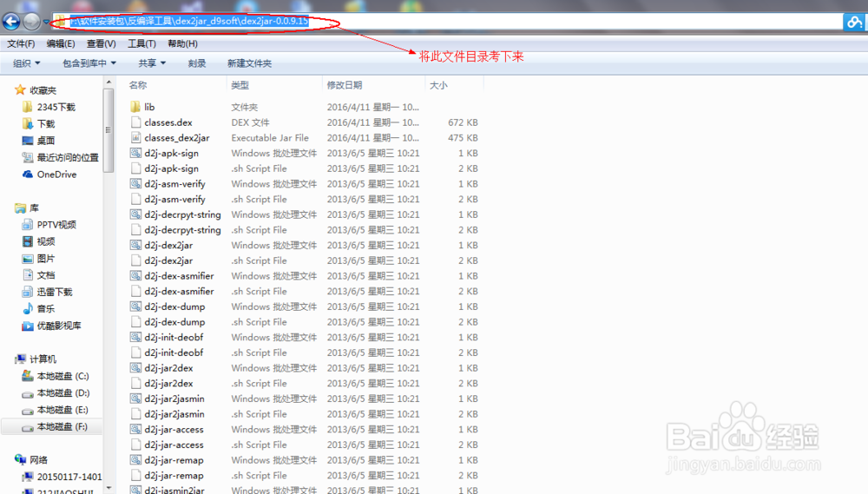Select d2j-decrpyt-string batch file row
The image size is (868, 494).
[x=303, y=215]
